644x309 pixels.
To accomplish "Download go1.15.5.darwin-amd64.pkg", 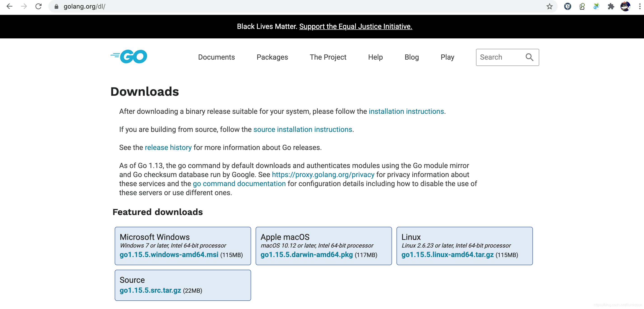I will coord(306,255).
